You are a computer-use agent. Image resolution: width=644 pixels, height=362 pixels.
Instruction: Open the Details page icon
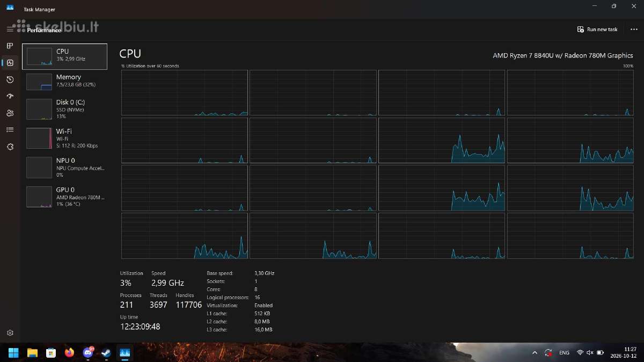point(10,129)
